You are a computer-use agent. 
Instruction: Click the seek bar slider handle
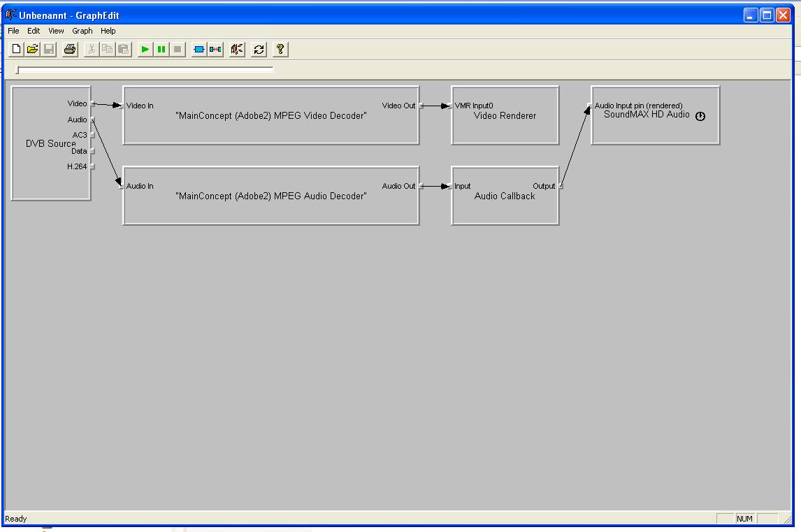18,70
